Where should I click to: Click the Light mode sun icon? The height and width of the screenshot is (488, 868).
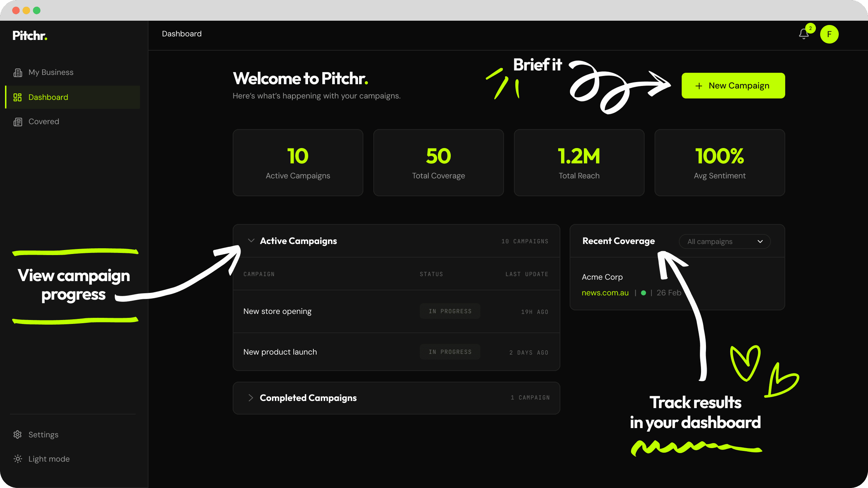[17, 459]
